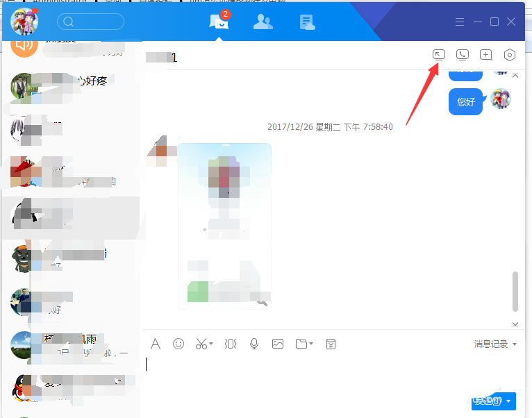Open the conversation ending with 心好疼

72,88
